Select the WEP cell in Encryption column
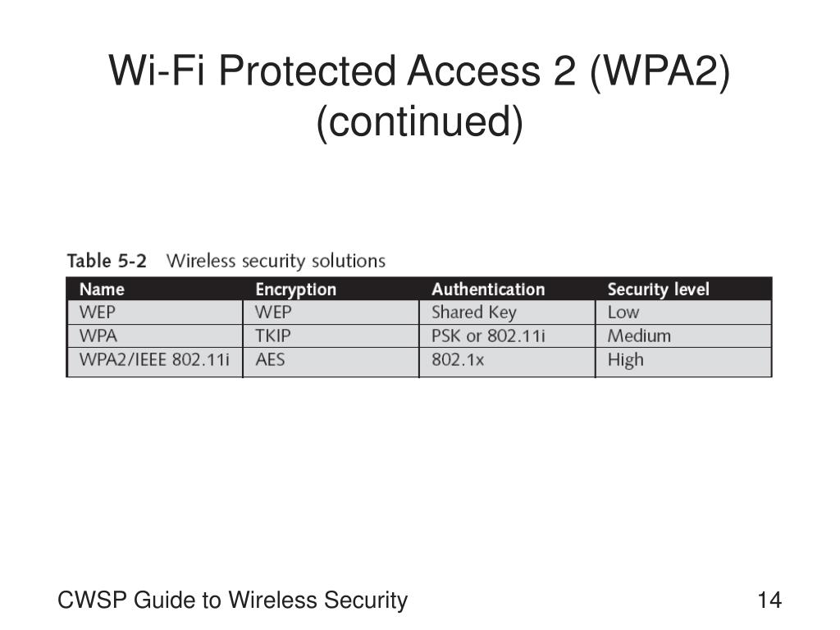Screen dimensions: 840x630 pos(331,313)
